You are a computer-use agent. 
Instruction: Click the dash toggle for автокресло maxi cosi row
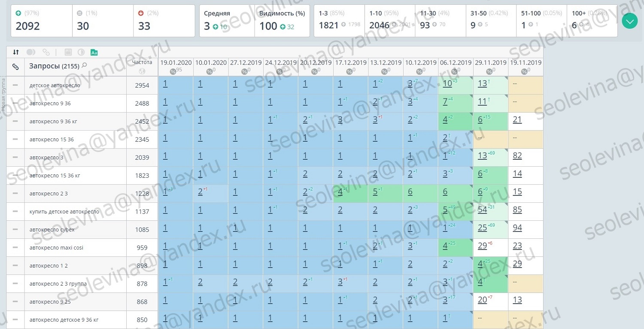point(15,247)
